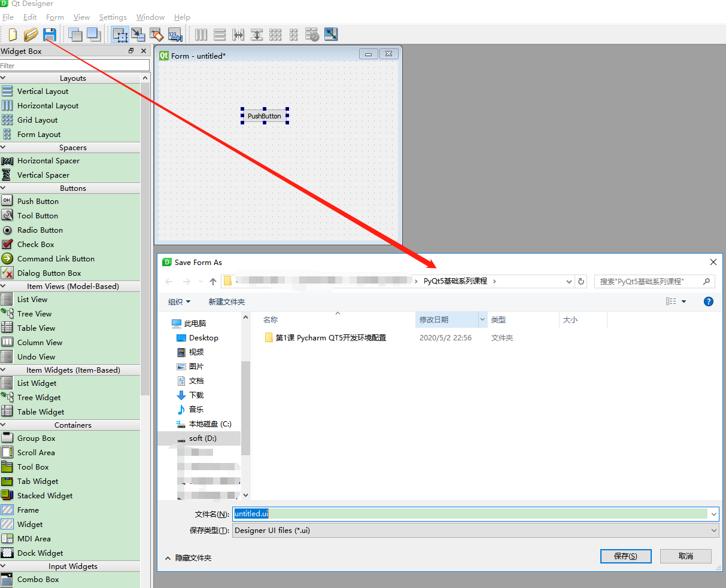Click the 保存(S) button to save

pyautogui.click(x=625, y=556)
